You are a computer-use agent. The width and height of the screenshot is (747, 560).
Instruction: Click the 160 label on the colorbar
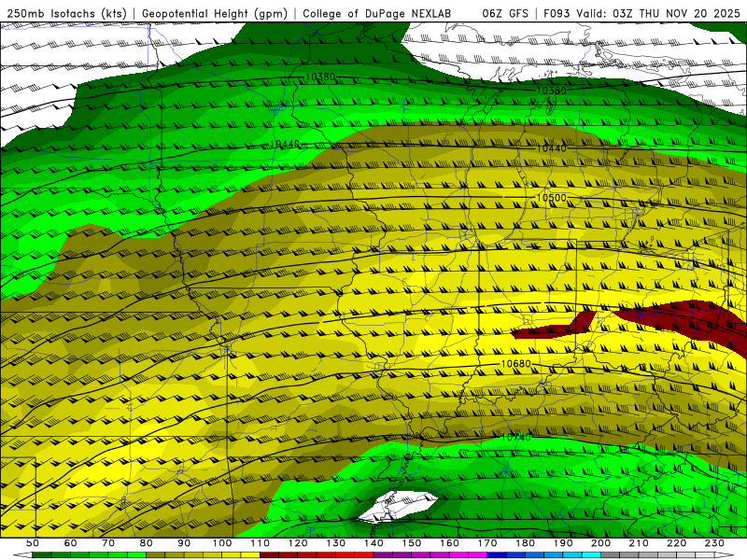tap(449, 543)
